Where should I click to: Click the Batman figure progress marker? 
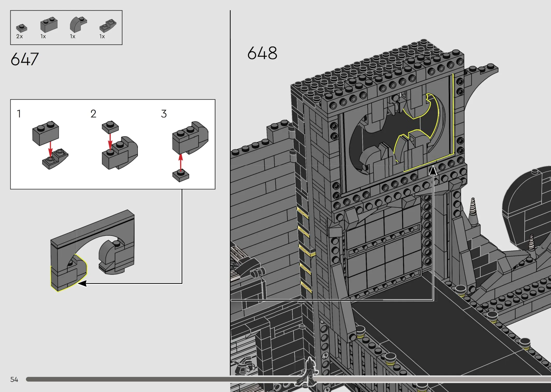pyautogui.click(x=307, y=372)
